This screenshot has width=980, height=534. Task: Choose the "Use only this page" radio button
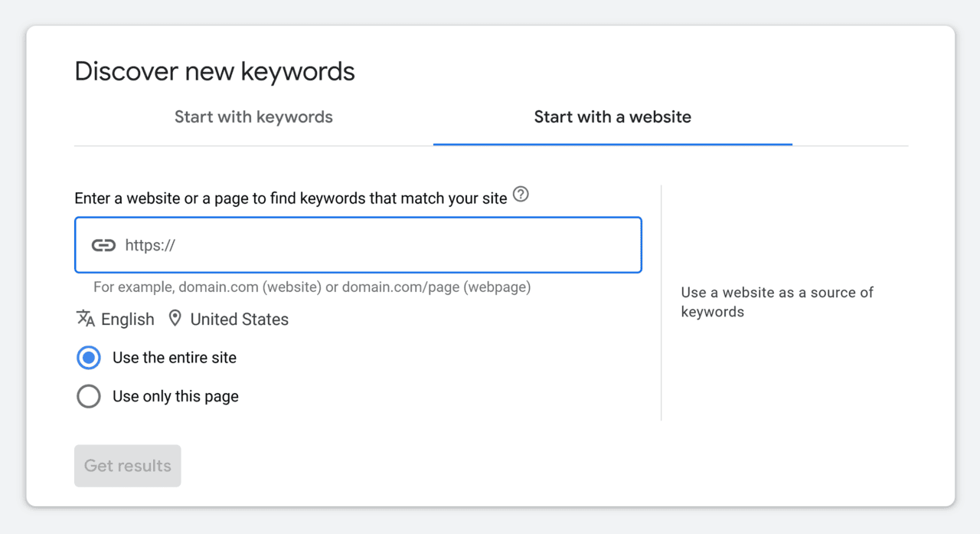tap(88, 396)
